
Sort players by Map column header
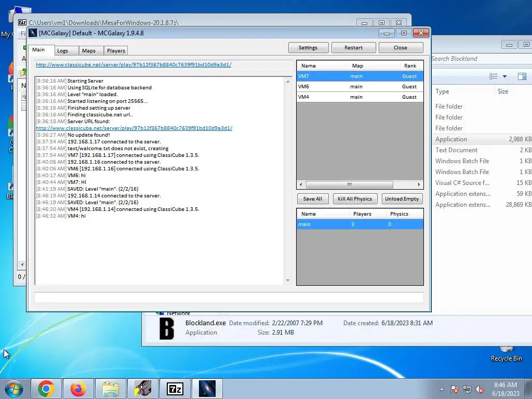374,66
